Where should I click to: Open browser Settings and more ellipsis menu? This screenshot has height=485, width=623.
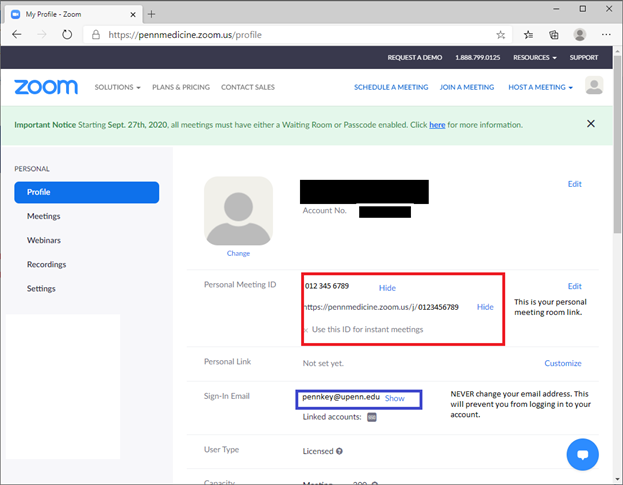tap(606, 35)
